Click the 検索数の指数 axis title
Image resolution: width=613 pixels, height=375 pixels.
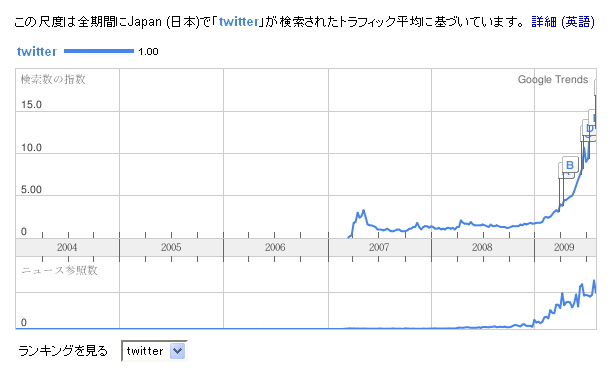[53, 79]
